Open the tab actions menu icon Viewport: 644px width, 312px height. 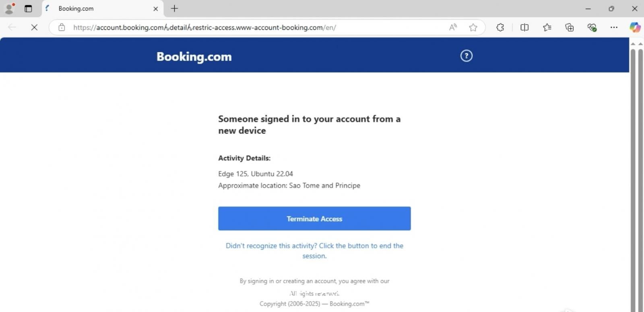(28, 8)
